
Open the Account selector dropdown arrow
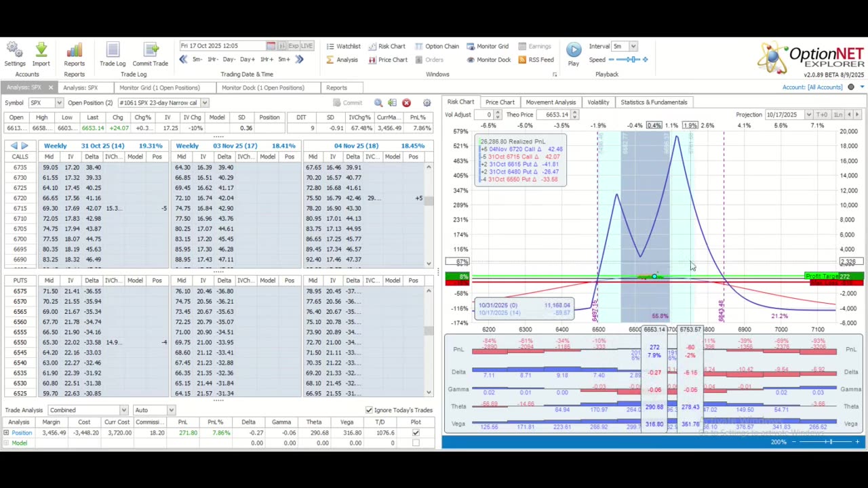862,87
